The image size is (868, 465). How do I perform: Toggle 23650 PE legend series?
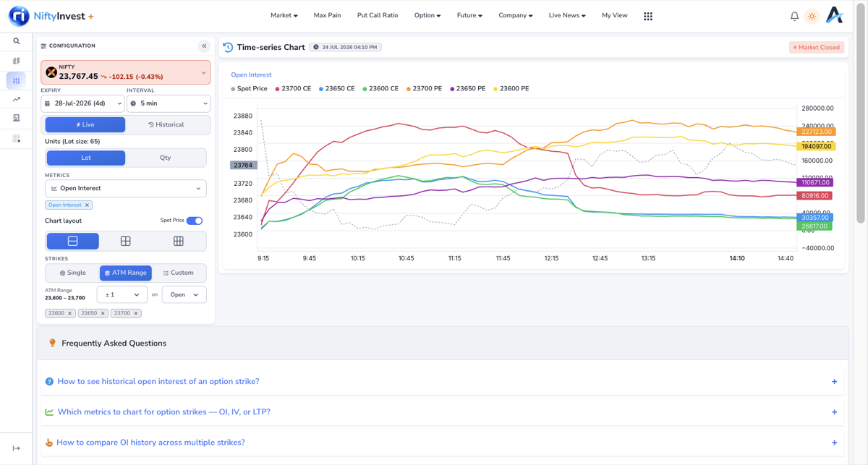pyautogui.click(x=467, y=89)
